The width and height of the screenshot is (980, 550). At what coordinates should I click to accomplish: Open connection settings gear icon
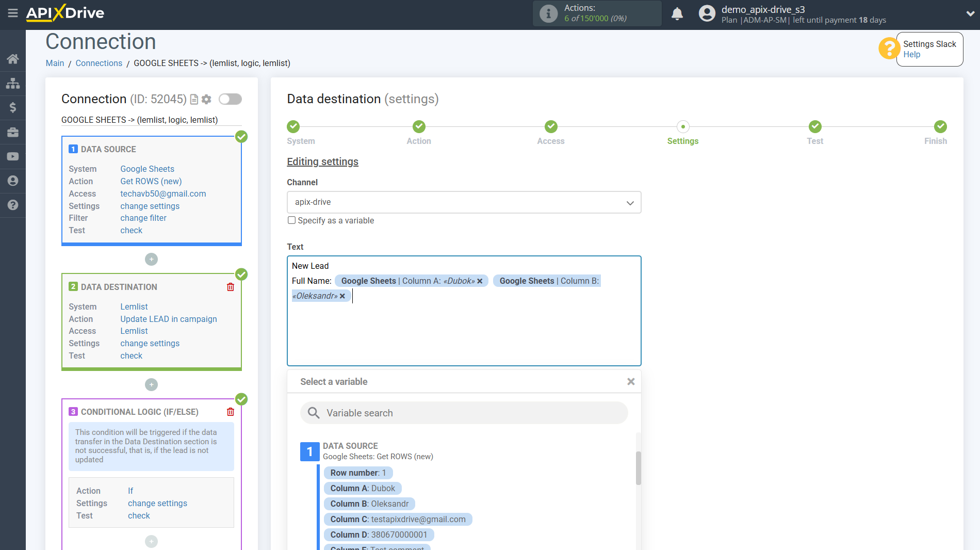click(206, 99)
